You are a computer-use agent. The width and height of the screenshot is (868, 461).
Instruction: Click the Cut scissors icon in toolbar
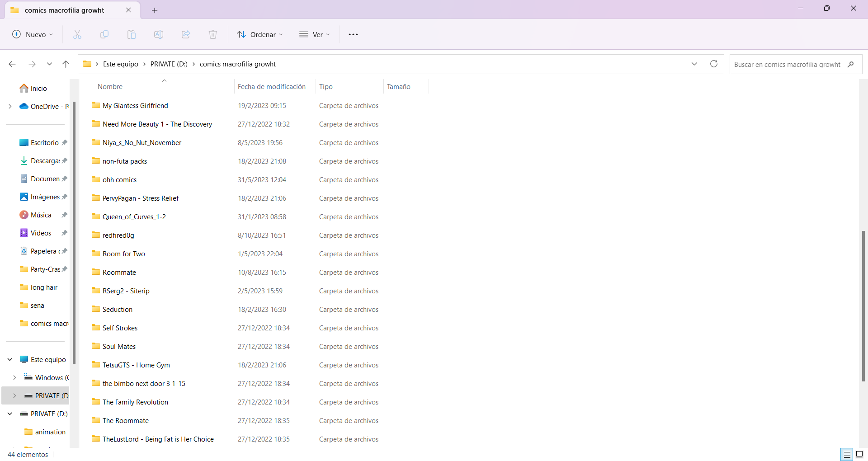pos(77,34)
